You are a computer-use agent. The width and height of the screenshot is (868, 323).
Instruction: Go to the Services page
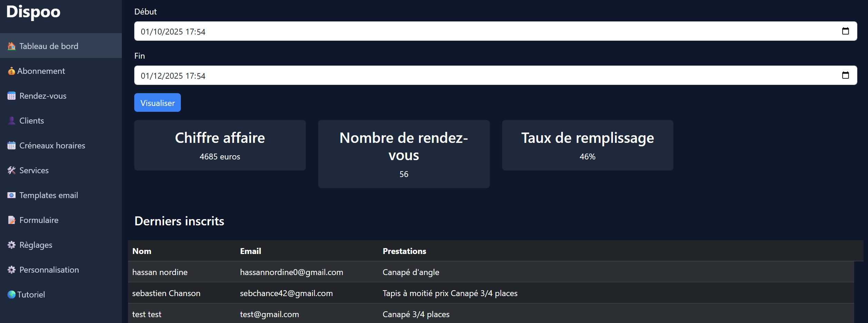click(34, 170)
